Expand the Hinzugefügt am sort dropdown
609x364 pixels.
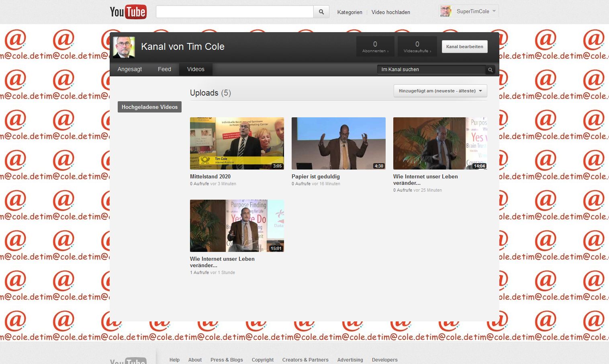pos(440,91)
